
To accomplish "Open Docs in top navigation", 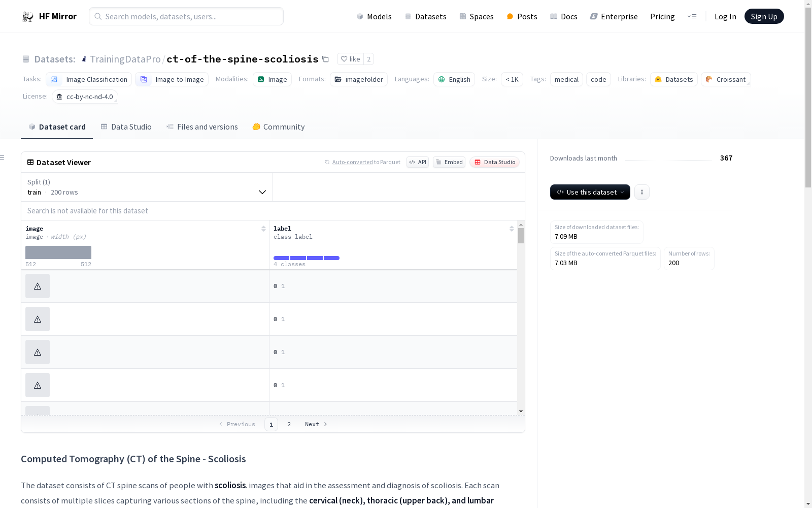I will 563,16.
